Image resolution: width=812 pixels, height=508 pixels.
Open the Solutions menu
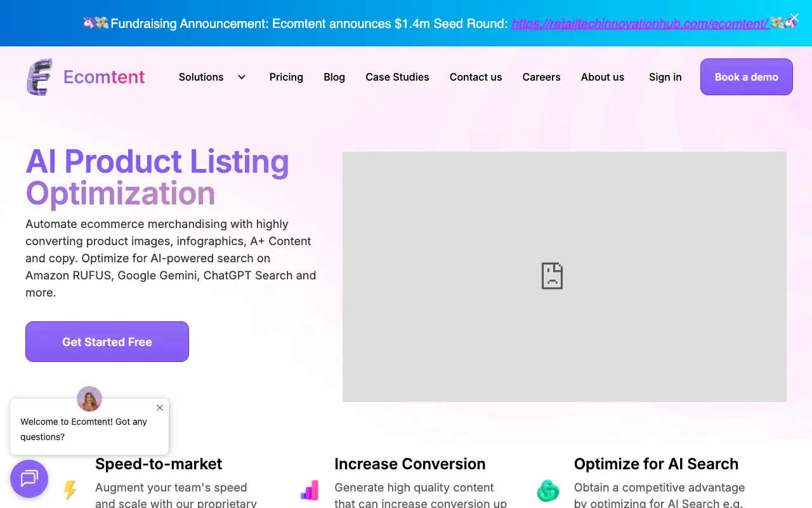pos(201,77)
